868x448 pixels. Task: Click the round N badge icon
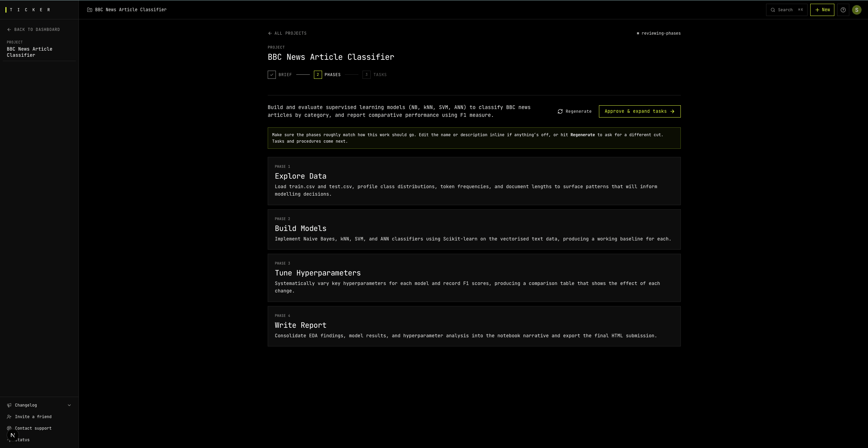click(13, 435)
